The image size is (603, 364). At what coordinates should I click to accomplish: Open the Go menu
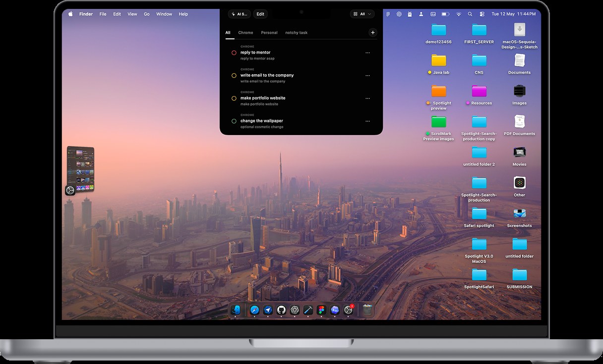[147, 14]
